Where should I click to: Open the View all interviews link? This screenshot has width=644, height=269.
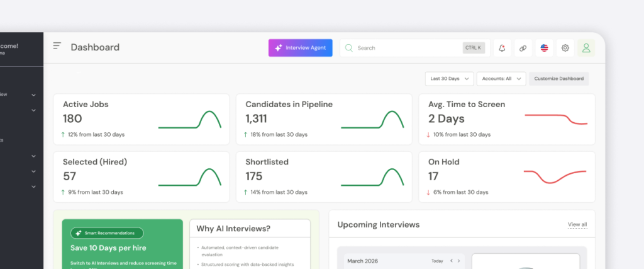click(x=577, y=224)
